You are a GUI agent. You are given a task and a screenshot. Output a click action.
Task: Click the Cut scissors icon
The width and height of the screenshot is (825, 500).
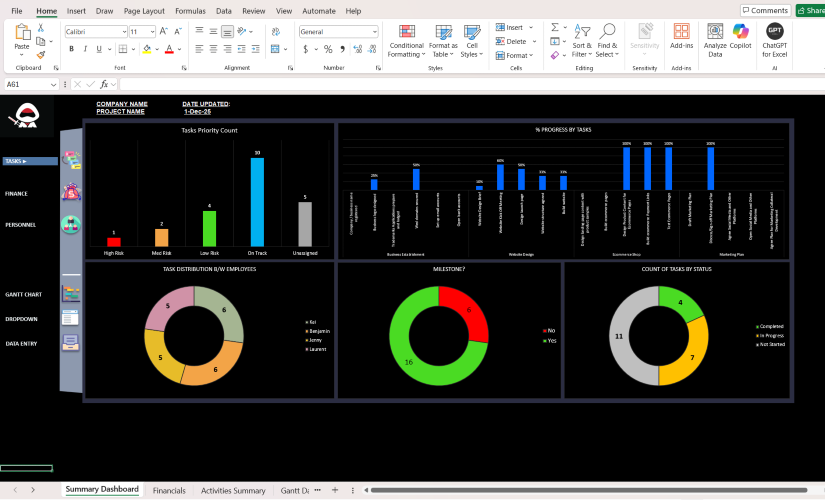click(41, 28)
